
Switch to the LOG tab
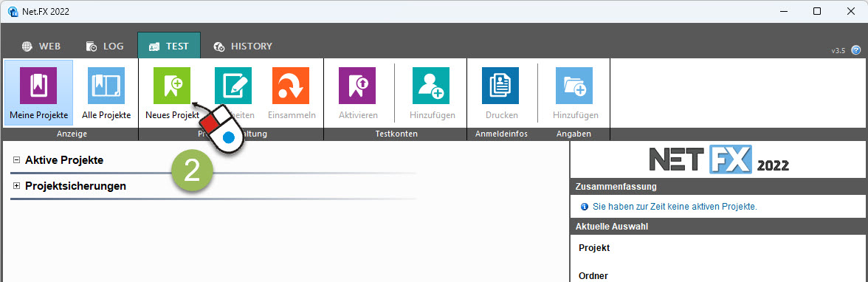pos(105,46)
